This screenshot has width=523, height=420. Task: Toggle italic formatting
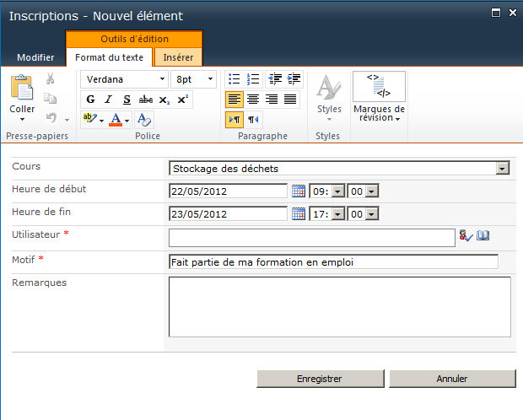pos(108,100)
